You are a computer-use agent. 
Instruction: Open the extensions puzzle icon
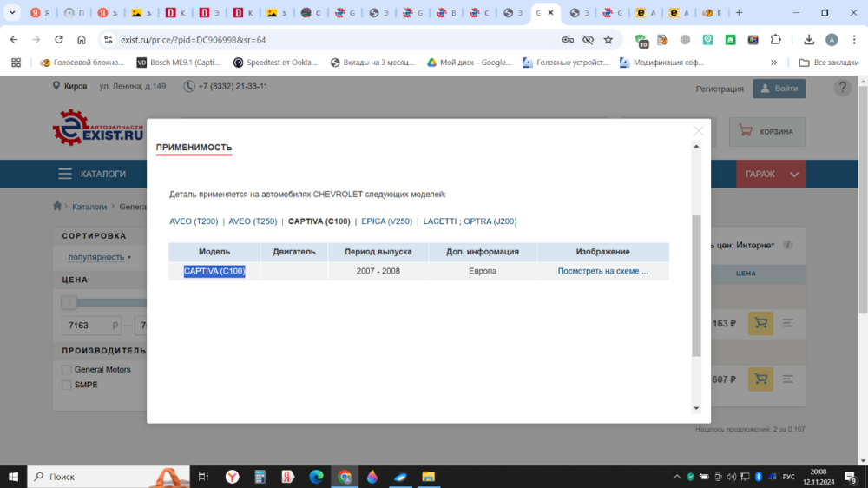click(775, 39)
